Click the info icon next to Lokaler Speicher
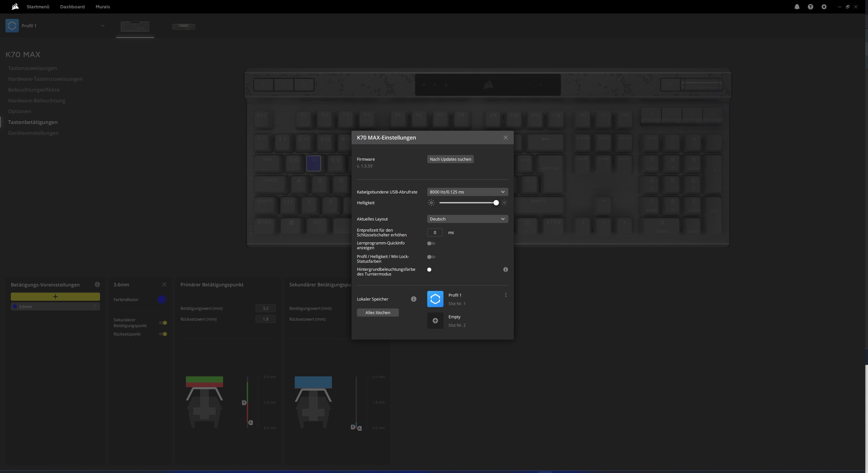Image resolution: width=868 pixels, height=473 pixels. pos(413,299)
